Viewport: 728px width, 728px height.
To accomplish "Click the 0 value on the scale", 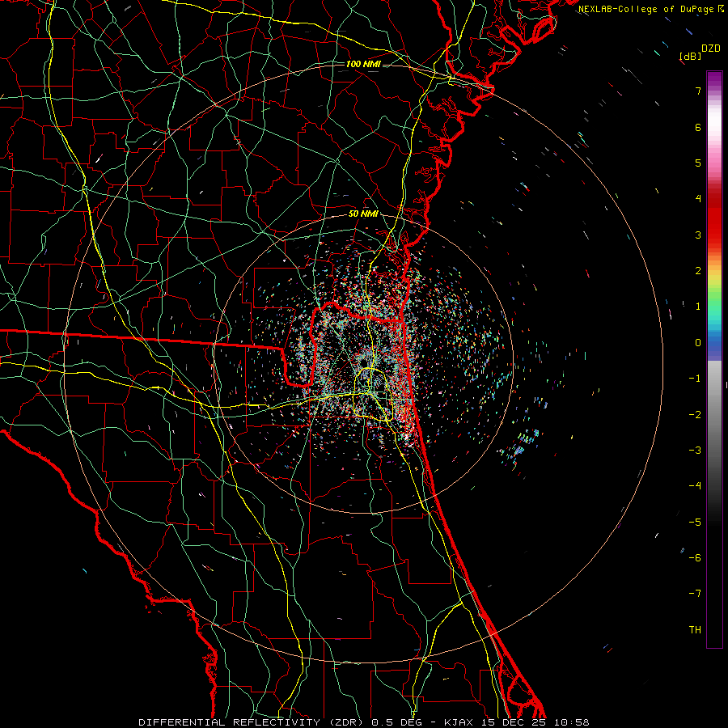I will coord(698,343).
